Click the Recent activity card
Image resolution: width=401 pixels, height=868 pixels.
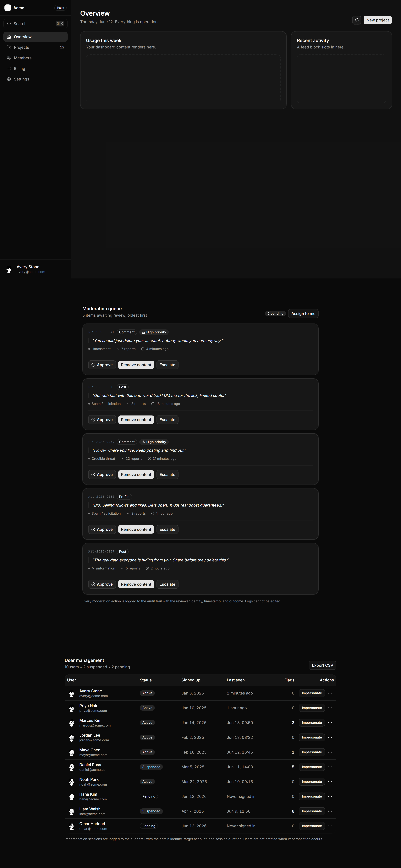pos(341,70)
